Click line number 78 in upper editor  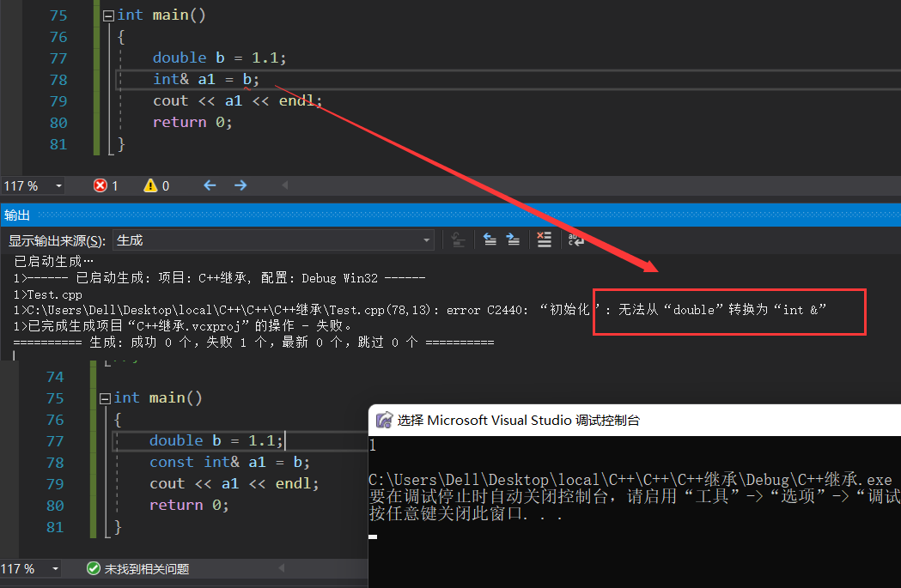click(x=58, y=80)
